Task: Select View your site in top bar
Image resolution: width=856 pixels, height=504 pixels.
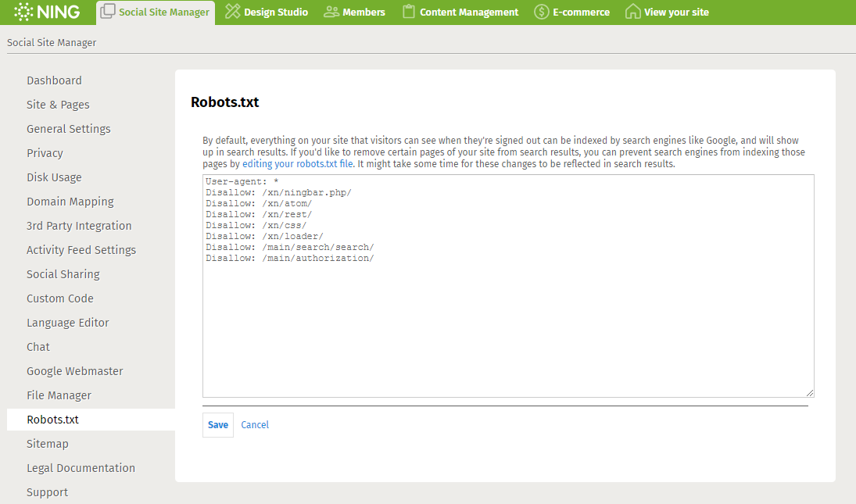Action: 667,12
